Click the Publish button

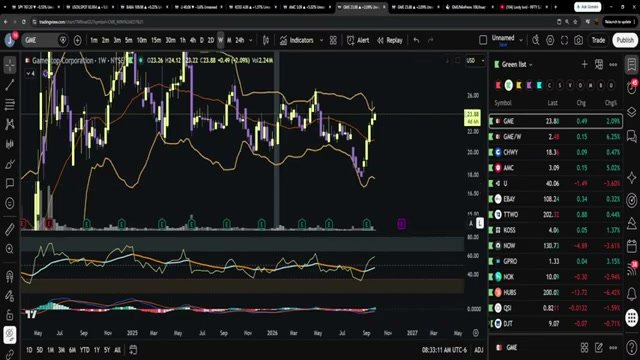point(625,40)
